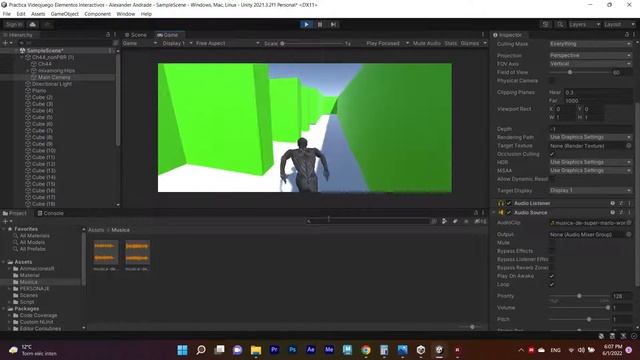Click the AudioClip object picker circle
Viewport: 640px width, 360px height.
click(629, 223)
